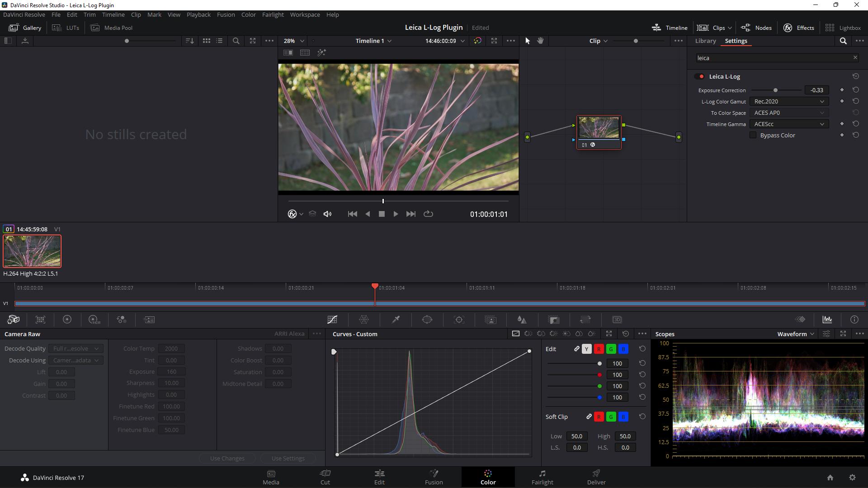Toggle the Nodes panel button

click(x=756, y=28)
